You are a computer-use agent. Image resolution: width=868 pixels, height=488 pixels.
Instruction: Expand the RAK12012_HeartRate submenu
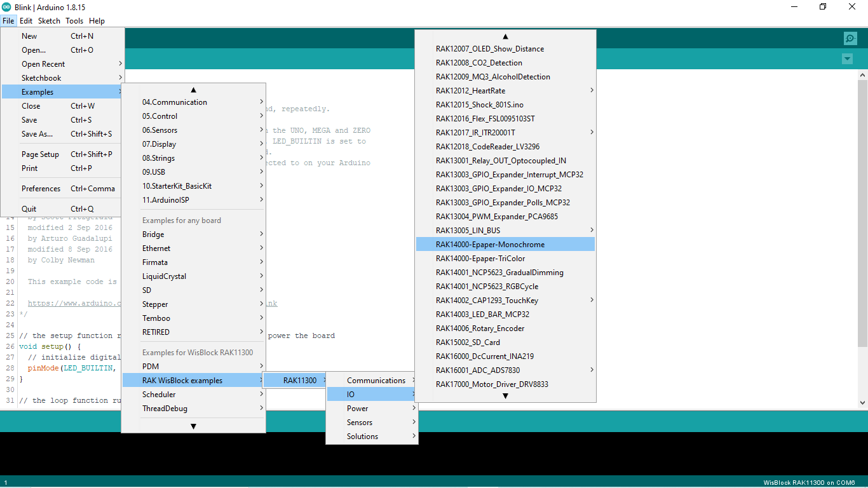505,91
